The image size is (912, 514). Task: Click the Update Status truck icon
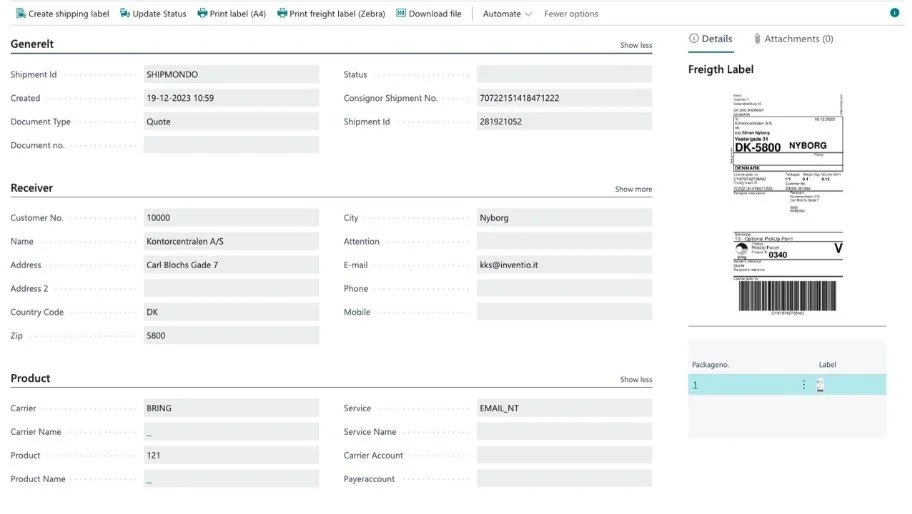(x=124, y=13)
